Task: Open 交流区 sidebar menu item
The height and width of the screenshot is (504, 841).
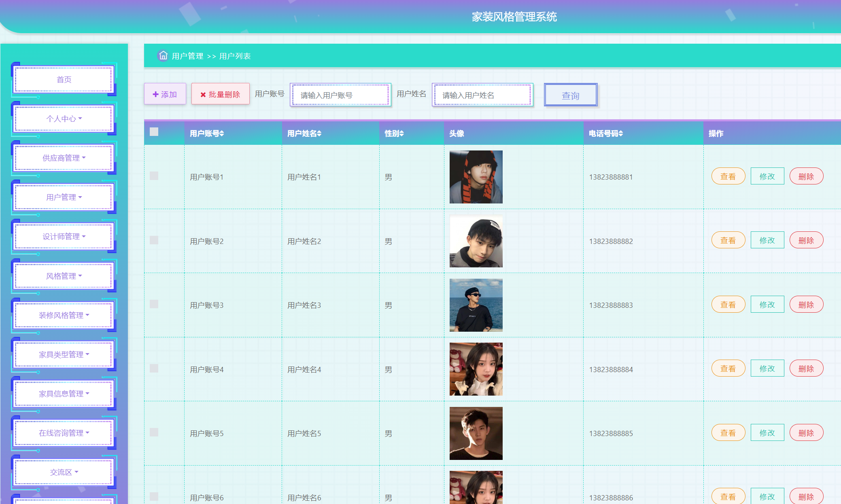Action: (64, 472)
